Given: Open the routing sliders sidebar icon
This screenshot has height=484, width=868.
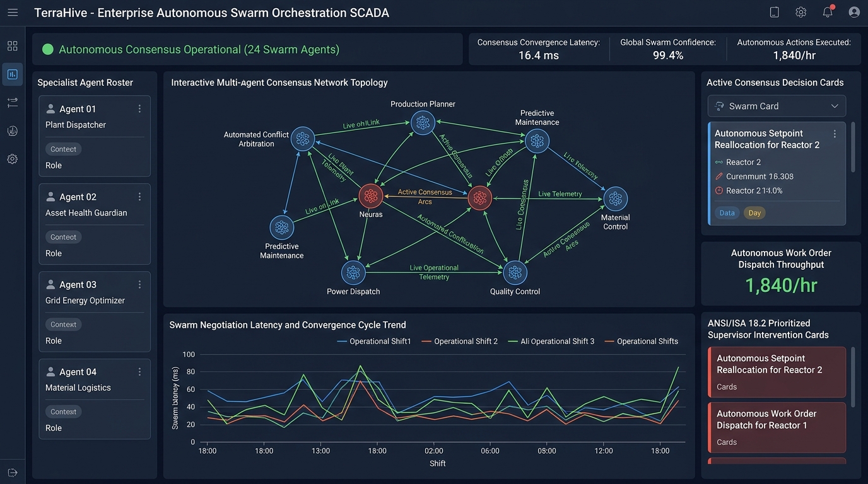Looking at the screenshot, I should click(x=13, y=102).
